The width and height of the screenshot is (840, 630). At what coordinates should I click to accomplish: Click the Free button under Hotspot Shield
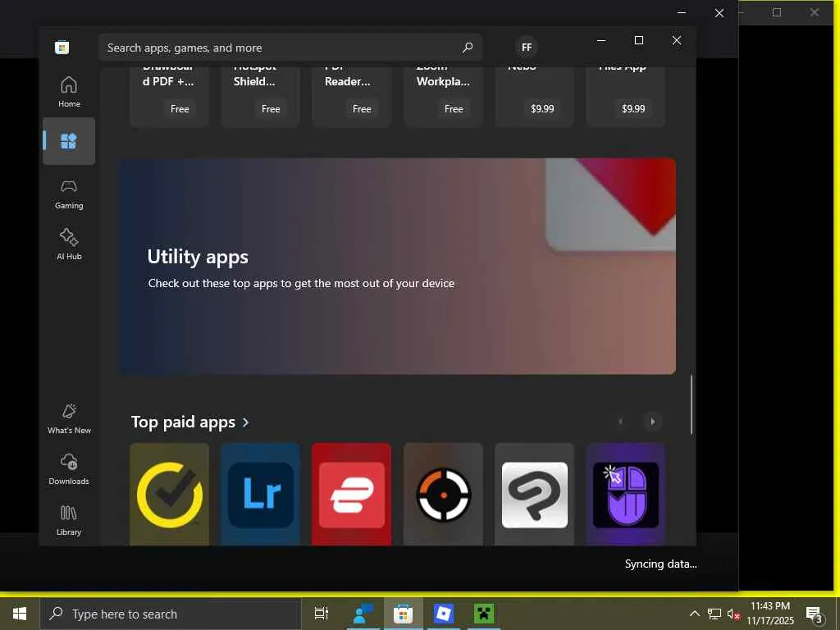(x=271, y=109)
